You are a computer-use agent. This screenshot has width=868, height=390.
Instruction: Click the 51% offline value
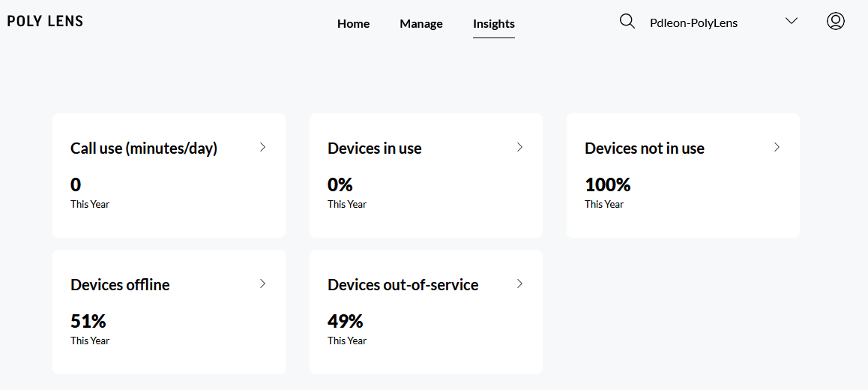point(88,321)
